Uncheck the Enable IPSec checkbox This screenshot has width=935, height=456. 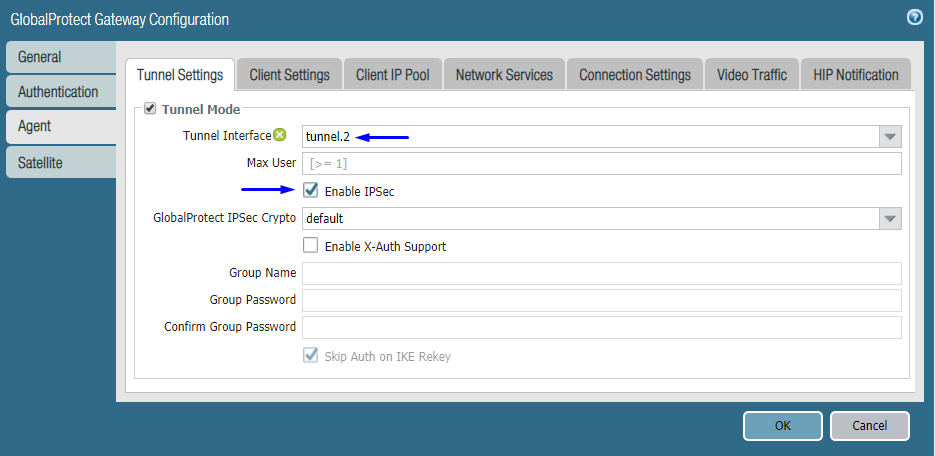[x=311, y=191]
